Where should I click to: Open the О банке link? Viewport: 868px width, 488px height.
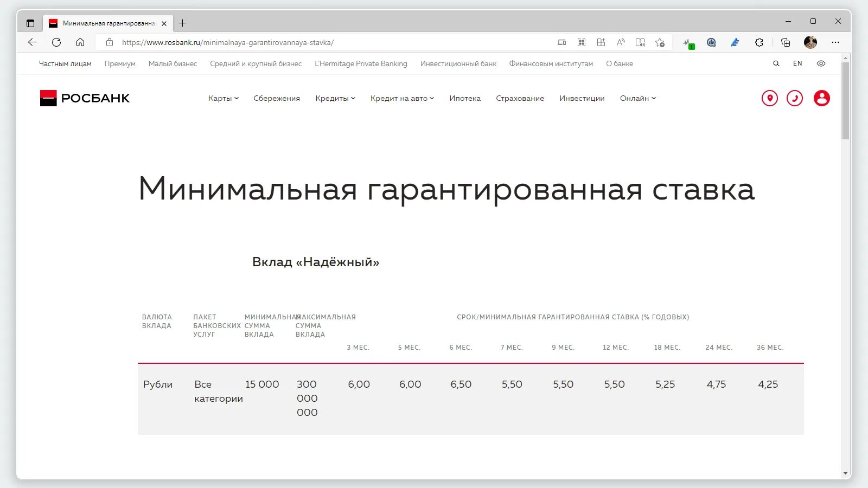coord(620,63)
